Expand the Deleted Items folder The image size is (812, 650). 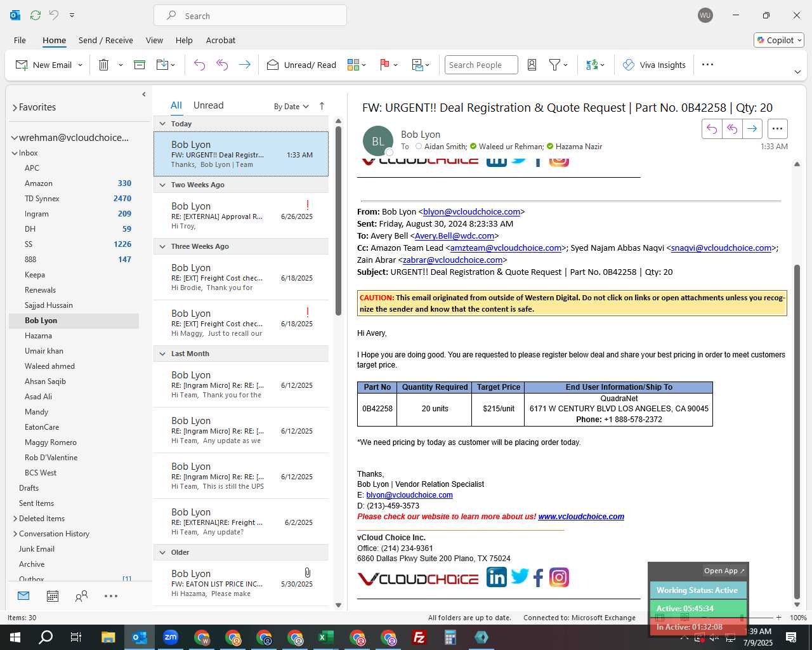click(x=15, y=519)
